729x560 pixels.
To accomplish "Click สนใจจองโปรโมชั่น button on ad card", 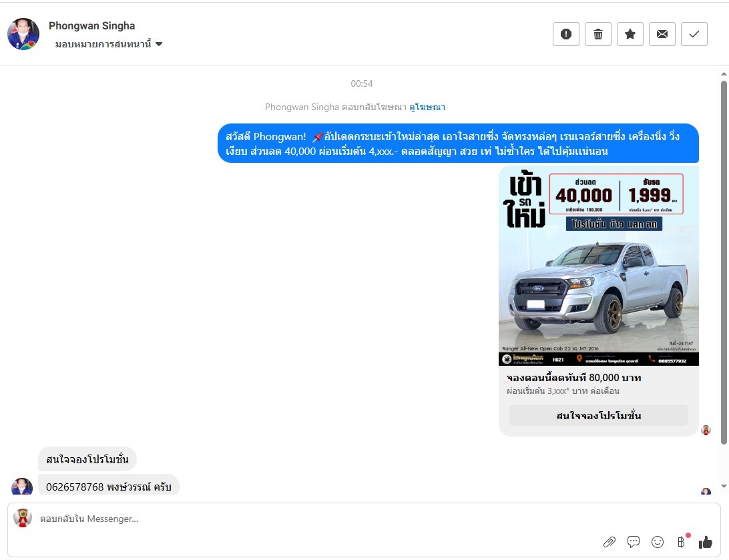I will pyautogui.click(x=598, y=415).
